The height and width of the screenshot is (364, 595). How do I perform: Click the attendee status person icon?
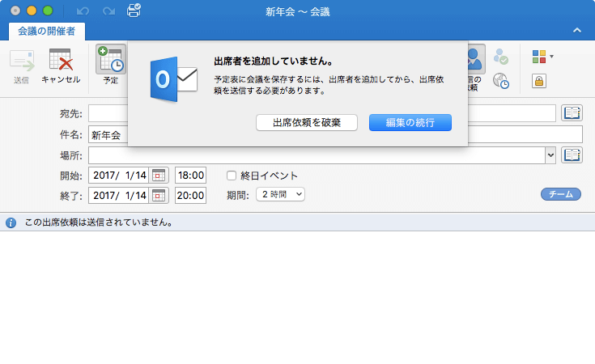point(477,59)
